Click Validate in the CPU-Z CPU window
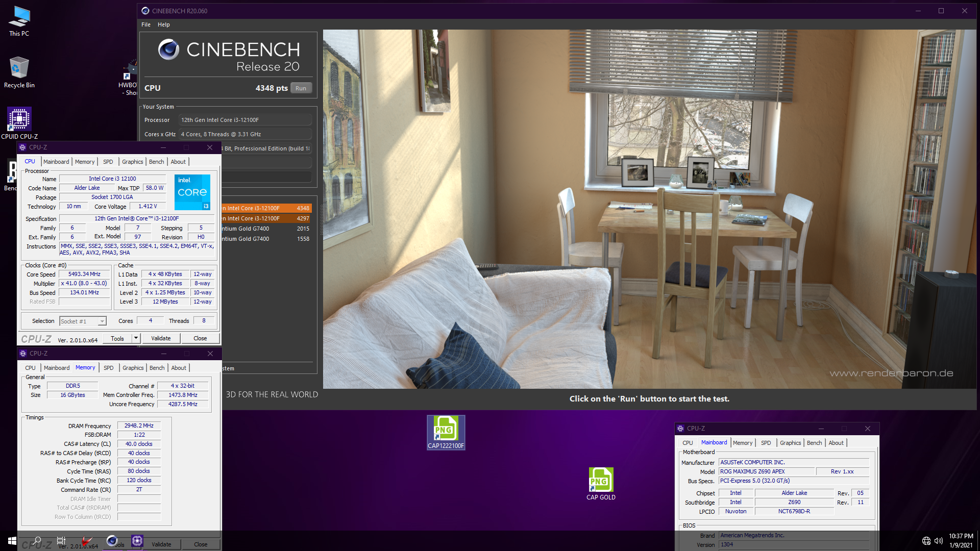This screenshot has width=980, height=551. point(161,338)
